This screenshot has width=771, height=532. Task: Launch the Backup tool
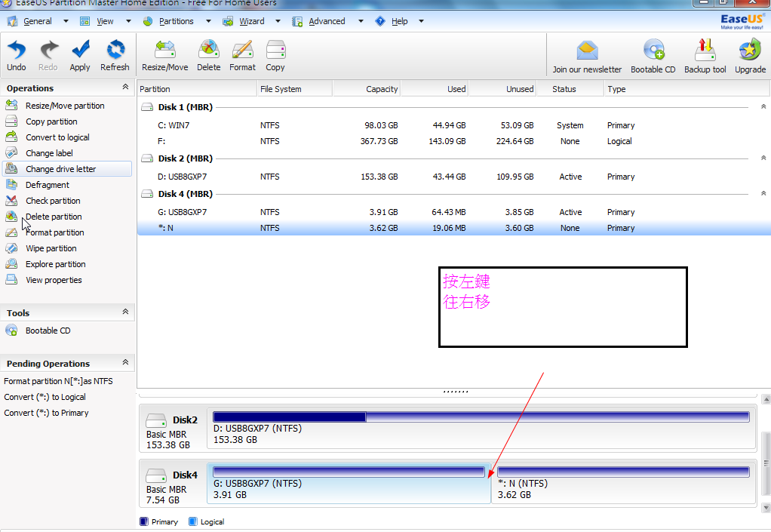705,57
